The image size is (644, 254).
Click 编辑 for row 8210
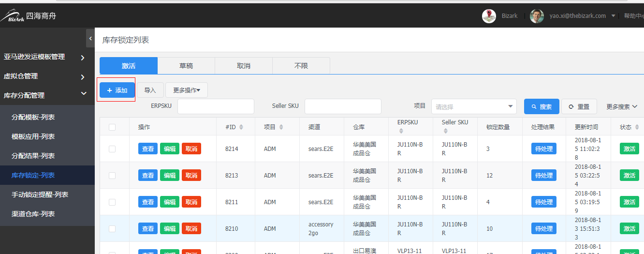pos(170,228)
